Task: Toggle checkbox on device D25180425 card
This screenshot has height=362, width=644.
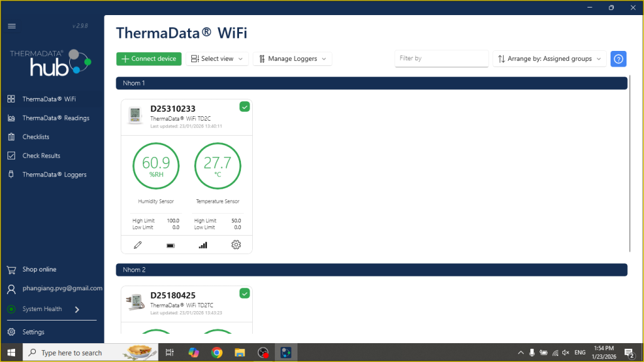Action: click(245, 293)
